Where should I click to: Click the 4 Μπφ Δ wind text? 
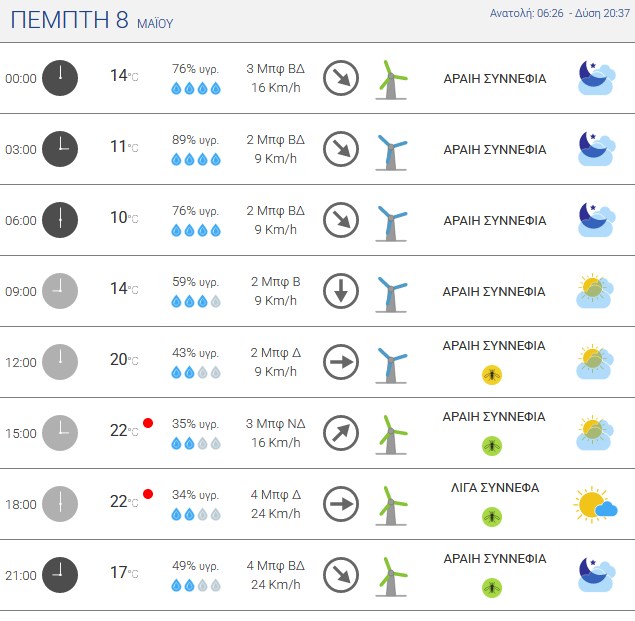click(275, 494)
